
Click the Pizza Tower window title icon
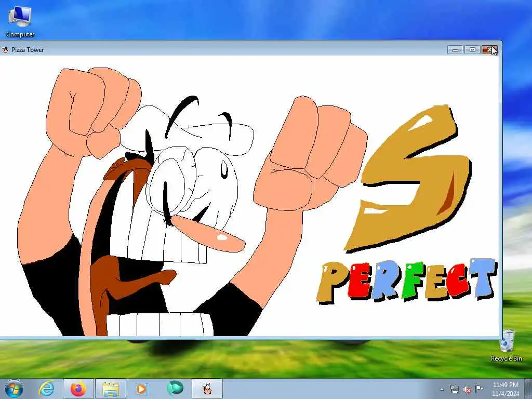click(x=5, y=50)
